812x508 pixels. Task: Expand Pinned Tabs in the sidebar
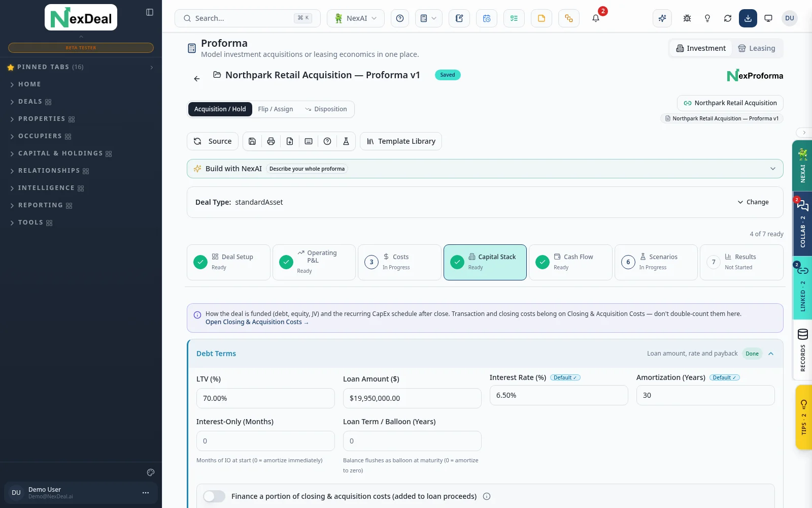[x=81, y=67]
